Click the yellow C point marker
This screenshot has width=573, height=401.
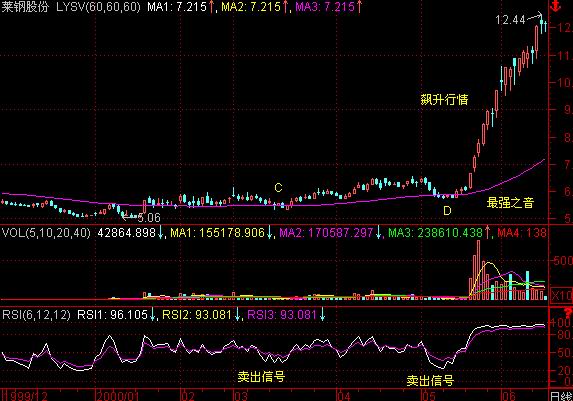[278, 188]
